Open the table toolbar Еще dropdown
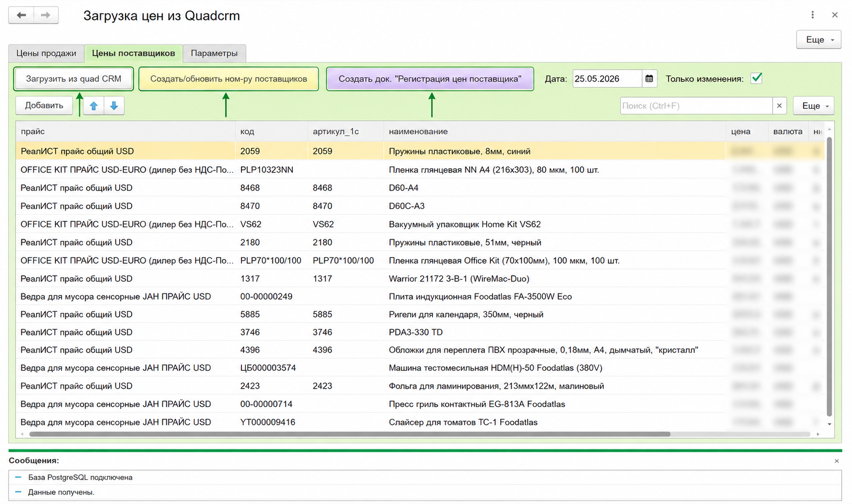Viewport: 852px width, 504px height. (x=814, y=106)
